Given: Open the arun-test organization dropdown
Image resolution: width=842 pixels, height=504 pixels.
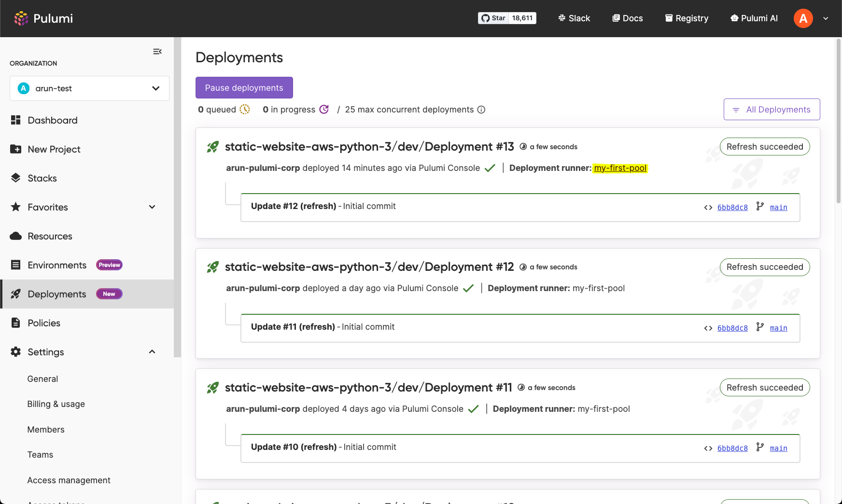Looking at the screenshot, I should [89, 88].
